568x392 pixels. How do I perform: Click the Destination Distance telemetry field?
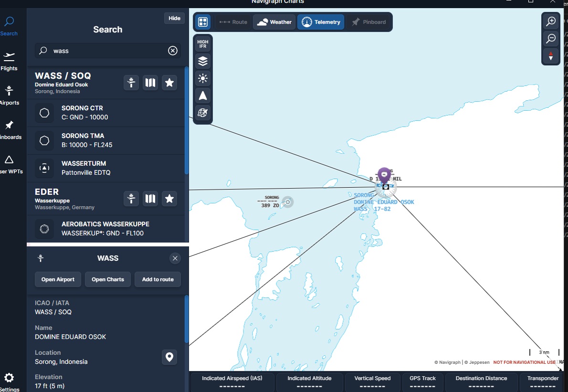(x=482, y=382)
